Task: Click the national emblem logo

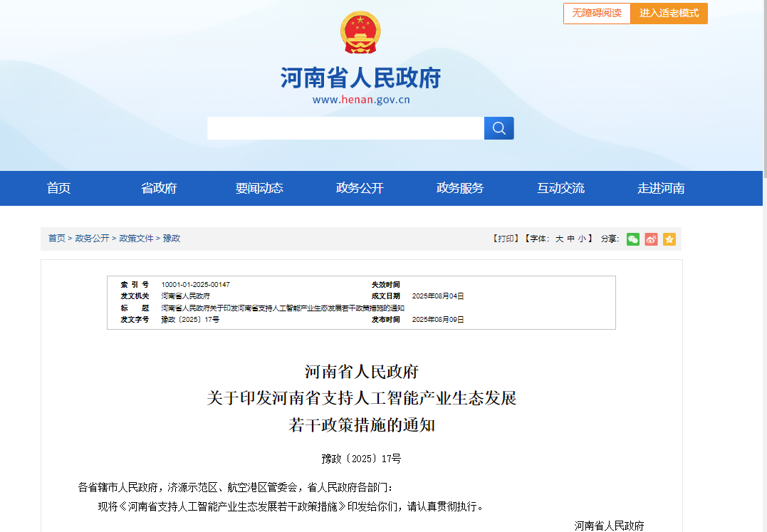Action: (360, 33)
